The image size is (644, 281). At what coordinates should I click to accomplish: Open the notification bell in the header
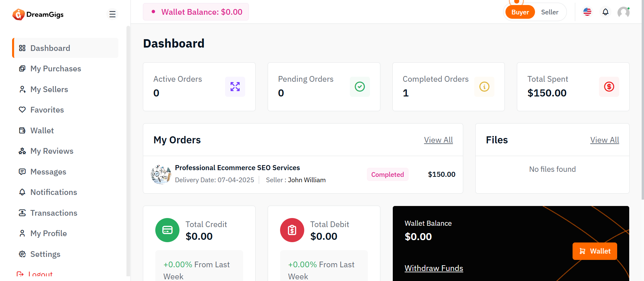click(x=605, y=12)
